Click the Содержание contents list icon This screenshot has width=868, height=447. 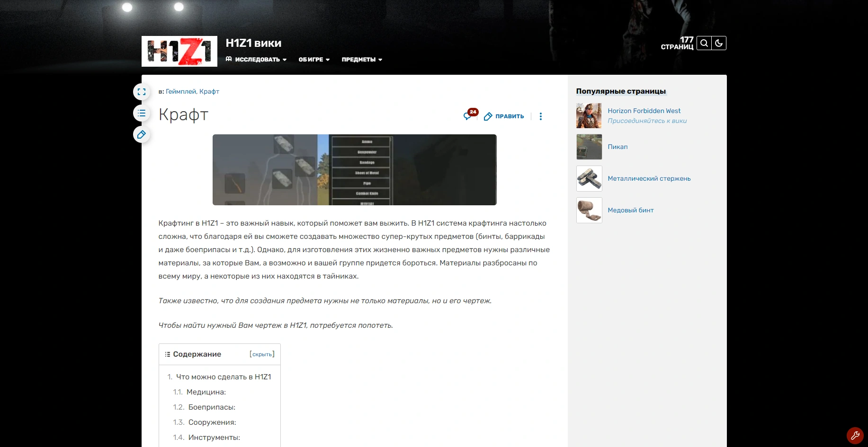point(168,354)
